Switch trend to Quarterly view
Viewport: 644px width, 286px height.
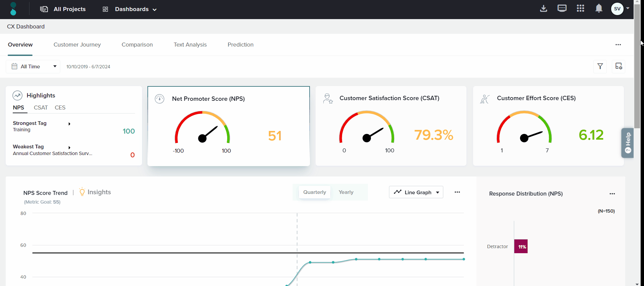[x=314, y=192]
